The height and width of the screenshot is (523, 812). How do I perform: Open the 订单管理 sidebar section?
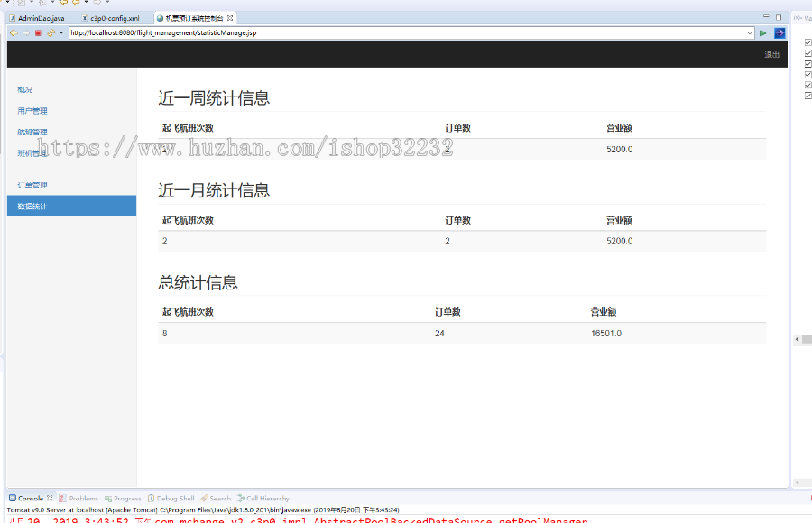click(x=32, y=185)
